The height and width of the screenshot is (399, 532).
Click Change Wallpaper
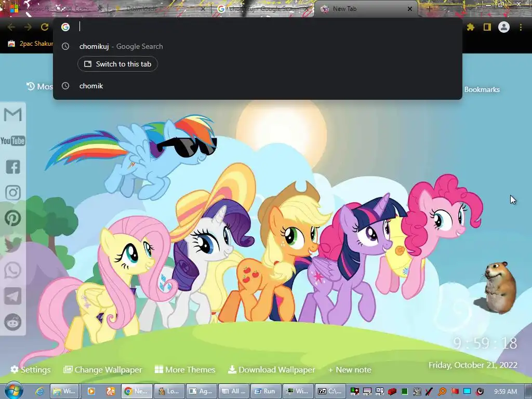pyautogui.click(x=103, y=369)
